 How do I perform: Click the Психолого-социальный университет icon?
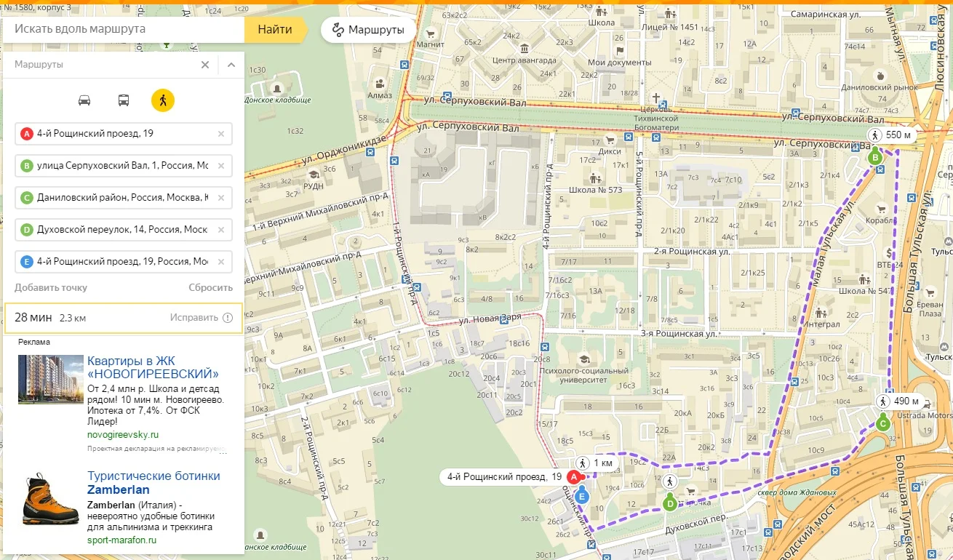583,359
